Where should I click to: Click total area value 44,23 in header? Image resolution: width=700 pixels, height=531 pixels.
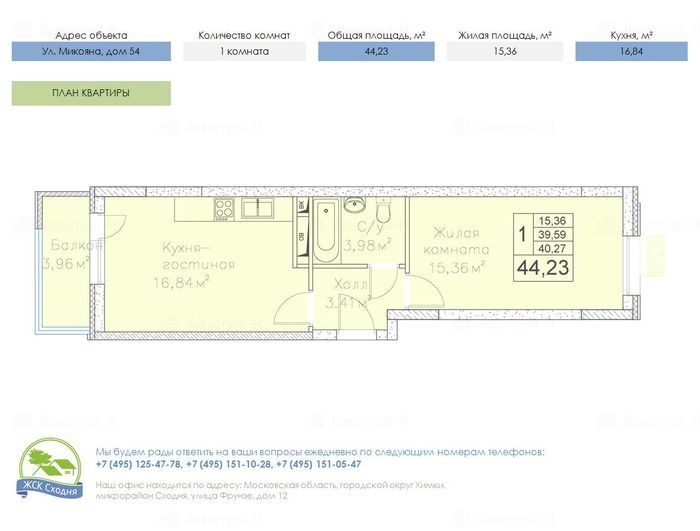(376, 51)
